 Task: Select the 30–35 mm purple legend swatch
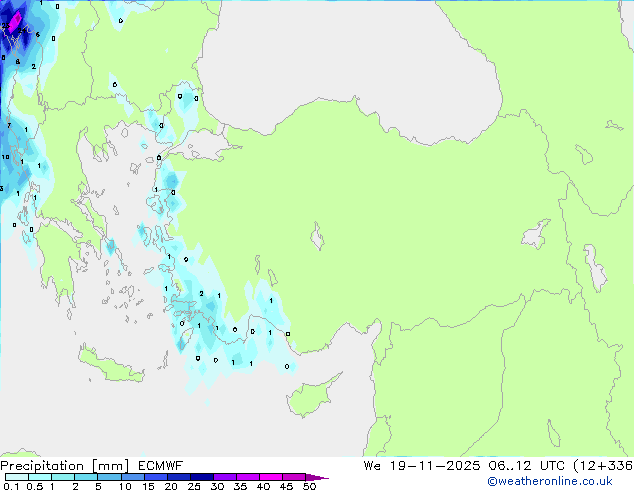point(224,477)
